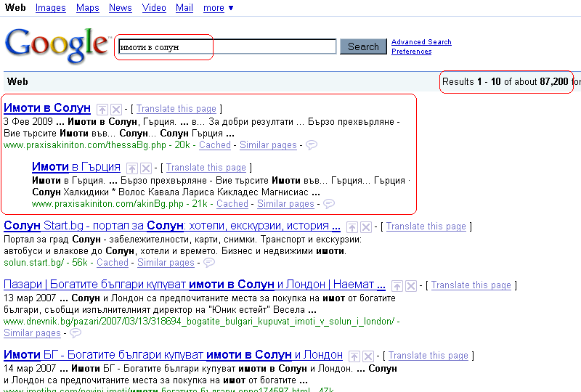Promote the 'Имоти БГ' result
The width and height of the screenshot is (581, 392).
(354, 356)
